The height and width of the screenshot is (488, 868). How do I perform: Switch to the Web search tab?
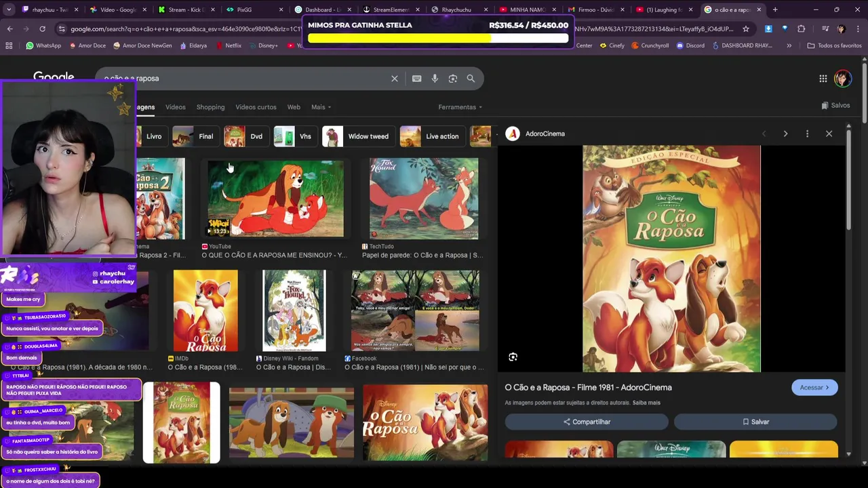tap(294, 107)
